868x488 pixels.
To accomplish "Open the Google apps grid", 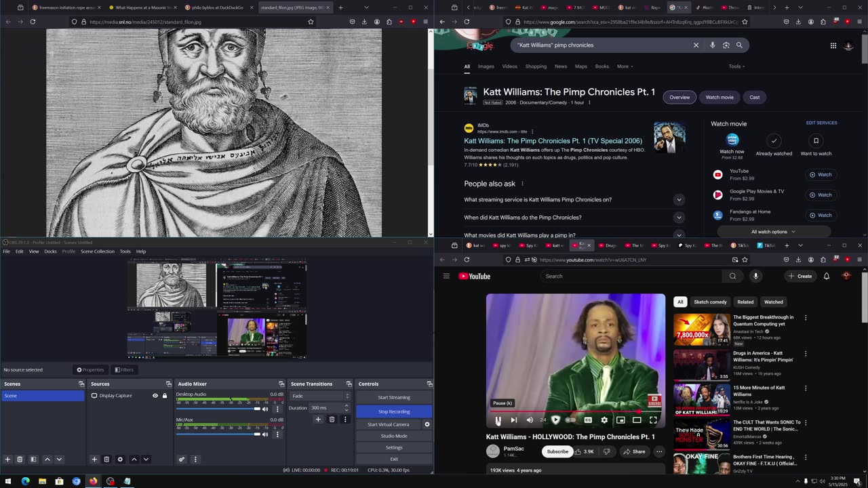I will click(x=833, y=45).
